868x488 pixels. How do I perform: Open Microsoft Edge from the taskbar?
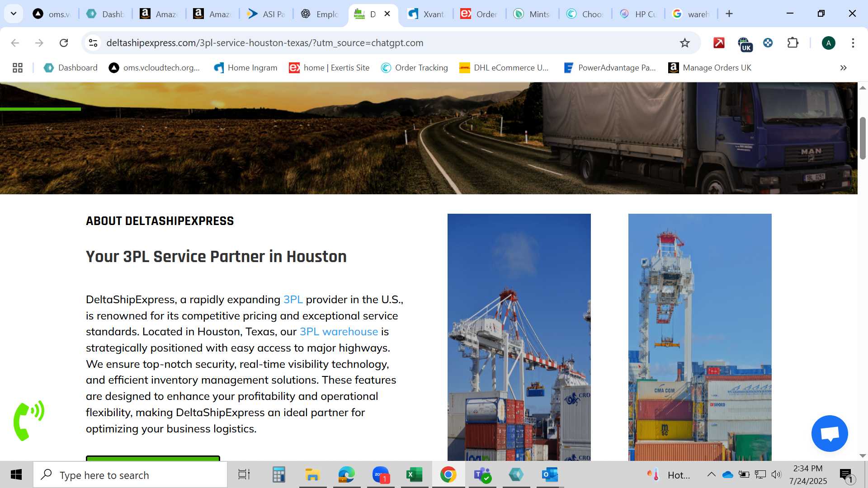(347, 474)
